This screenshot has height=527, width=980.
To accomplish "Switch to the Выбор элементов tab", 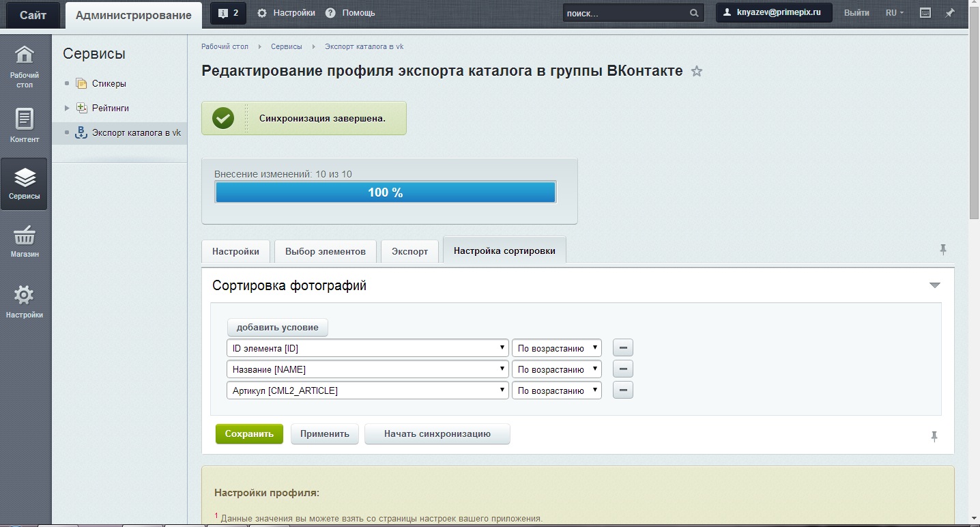I will click(325, 251).
